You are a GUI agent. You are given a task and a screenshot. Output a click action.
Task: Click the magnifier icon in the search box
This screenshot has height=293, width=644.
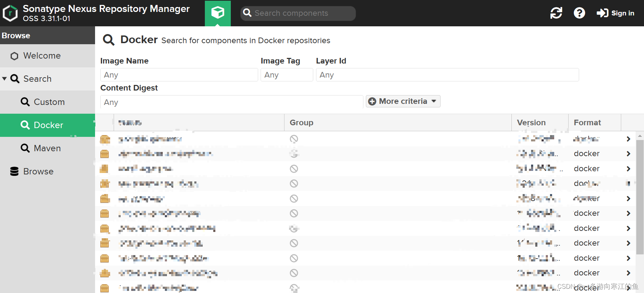click(x=247, y=13)
